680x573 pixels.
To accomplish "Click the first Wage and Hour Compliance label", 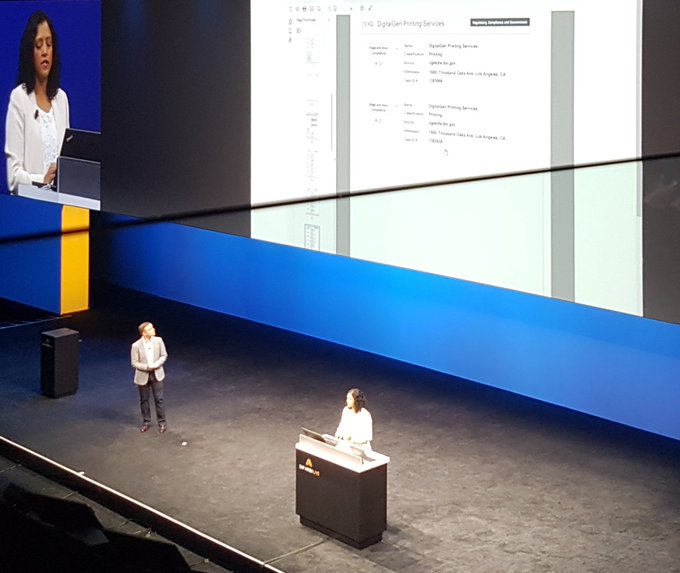I will coord(379,50).
